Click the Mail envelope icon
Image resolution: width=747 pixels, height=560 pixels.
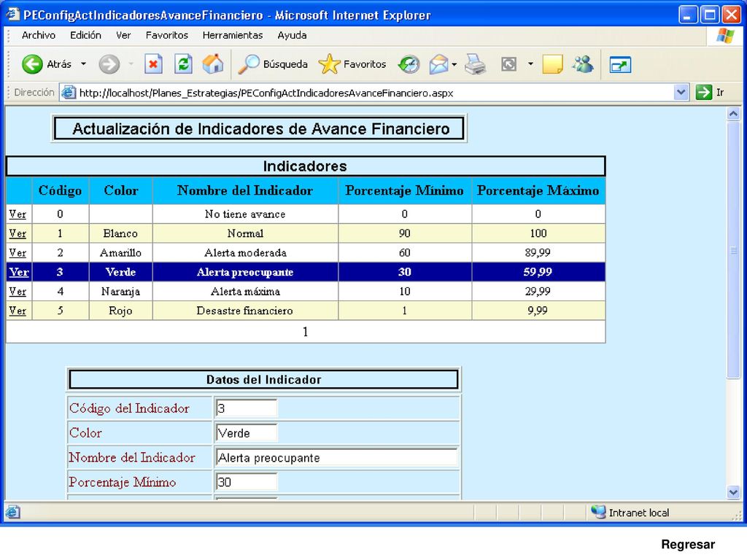point(438,64)
